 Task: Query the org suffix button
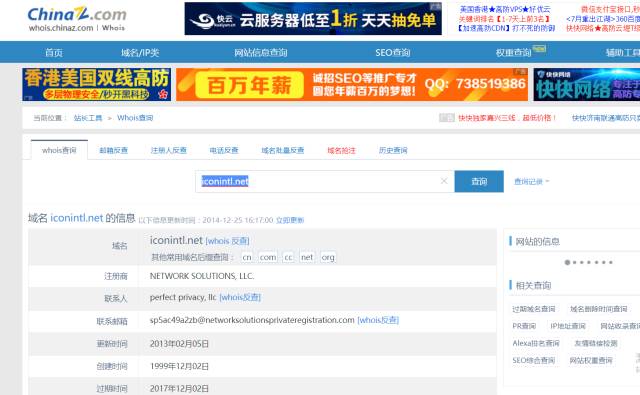pos(328,257)
